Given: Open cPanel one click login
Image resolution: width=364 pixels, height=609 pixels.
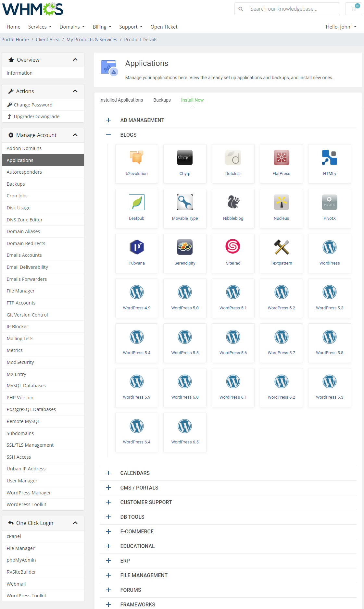Looking at the screenshot, I should 43,536.
